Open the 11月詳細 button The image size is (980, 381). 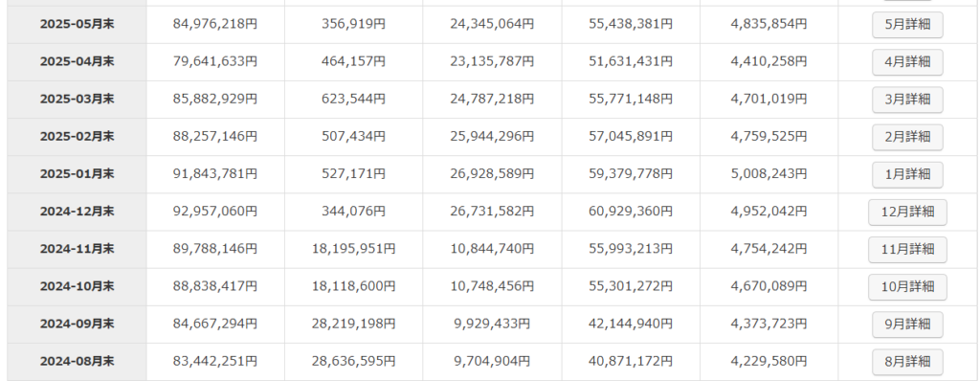pos(907,250)
